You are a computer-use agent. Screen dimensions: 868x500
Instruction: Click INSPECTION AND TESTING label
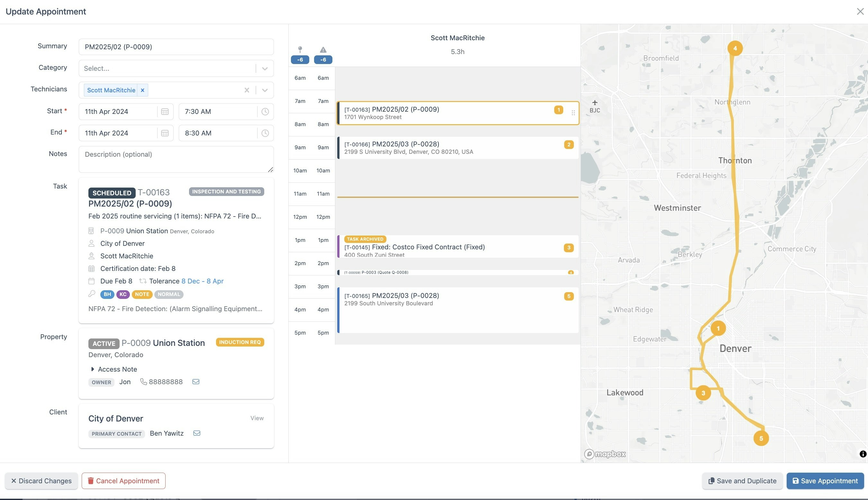tap(226, 192)
